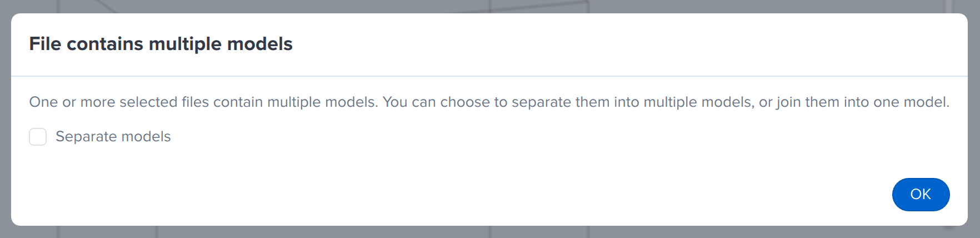Click the dimmed strip left of the dialog
Screen dimensions: 980x238
[x=5, y=119]
